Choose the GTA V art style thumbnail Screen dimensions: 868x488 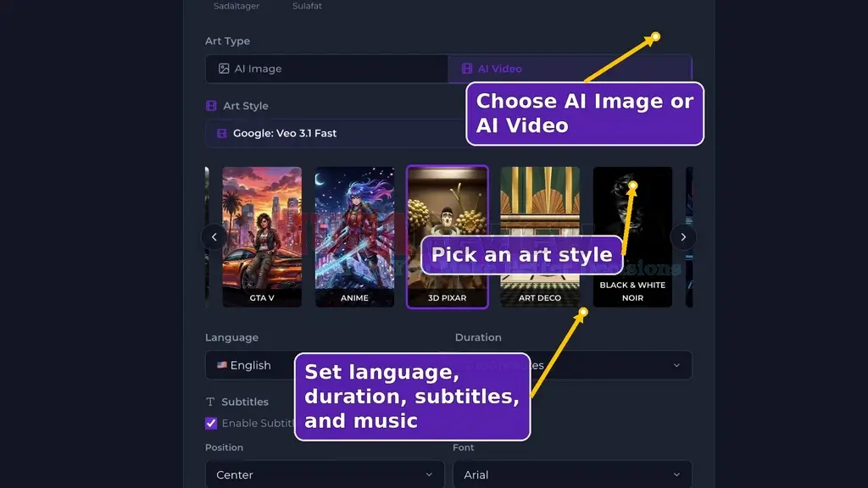click(x=262, y=237)
